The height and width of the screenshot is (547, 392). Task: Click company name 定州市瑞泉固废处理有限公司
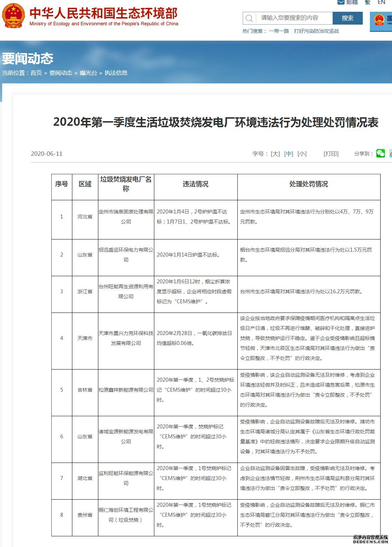pos(126,217)
